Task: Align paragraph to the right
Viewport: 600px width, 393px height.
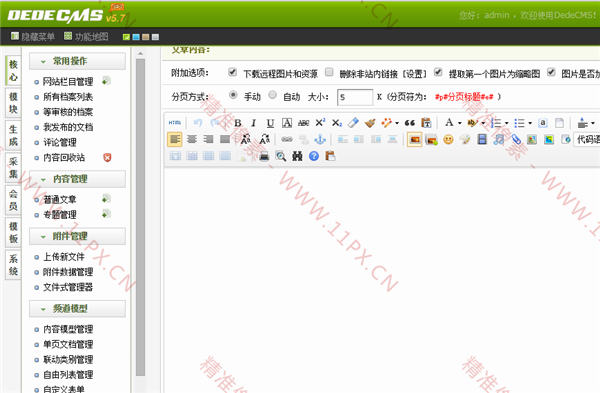Action: pyautogui.click(x=208, y=139)
